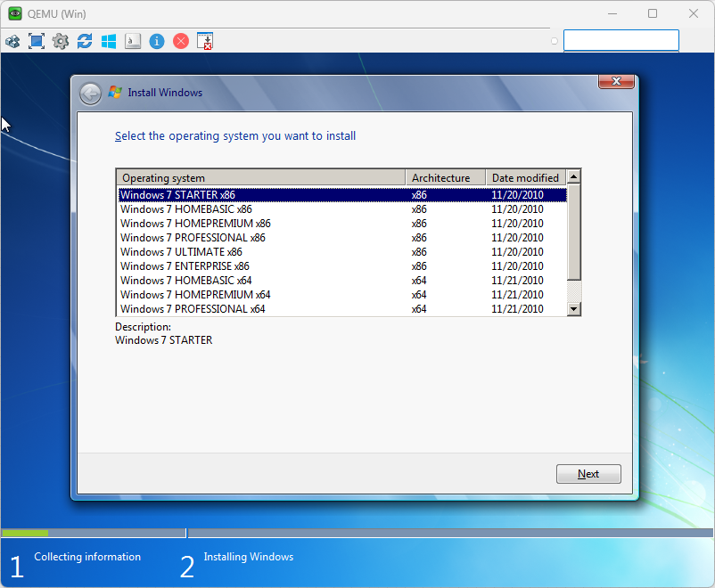Click the Install Windows flag icon
715x588 pixels.
click(114, 92)
